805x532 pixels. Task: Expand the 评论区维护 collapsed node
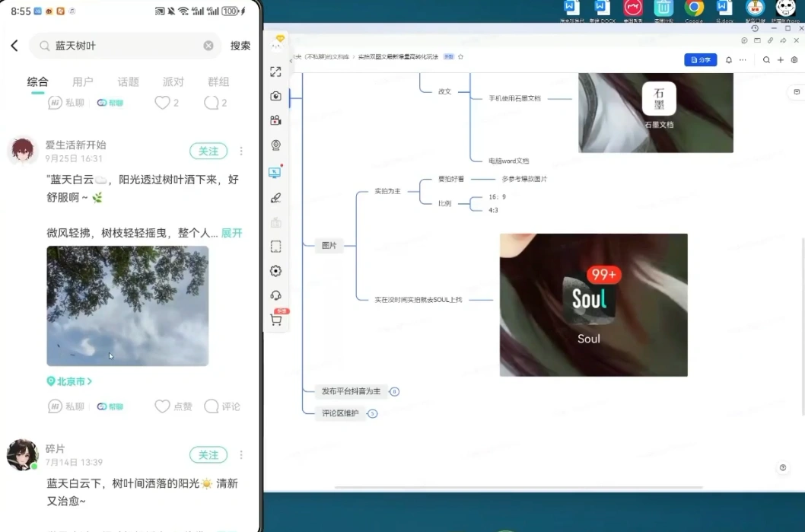(372, 413)
